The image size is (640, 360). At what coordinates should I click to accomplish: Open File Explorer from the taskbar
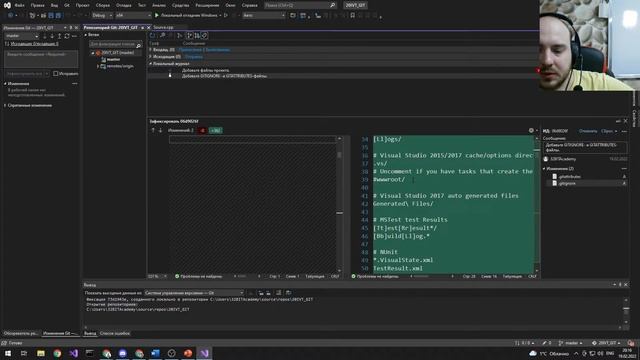[x=41, y=353]
